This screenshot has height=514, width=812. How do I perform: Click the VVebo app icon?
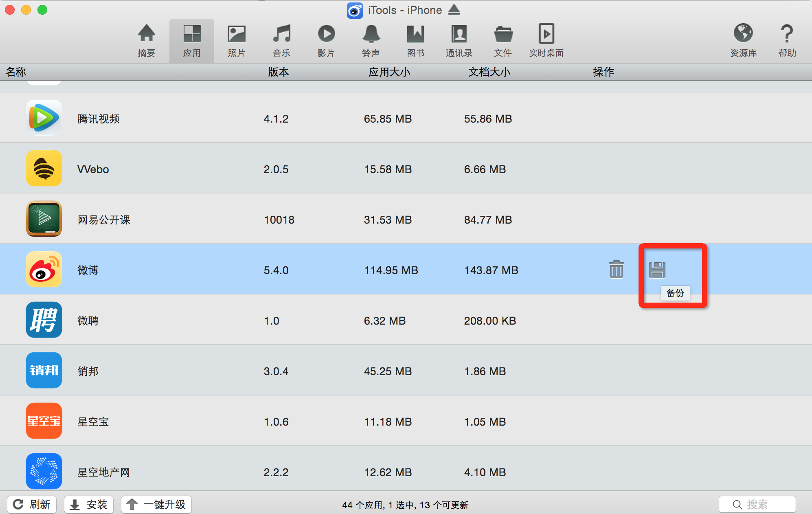pyautogui.click(x=44, y=168)
